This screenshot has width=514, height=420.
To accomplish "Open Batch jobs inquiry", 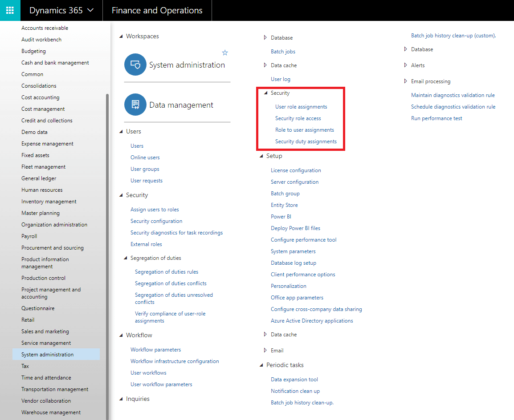I will [x=283, y=52].
